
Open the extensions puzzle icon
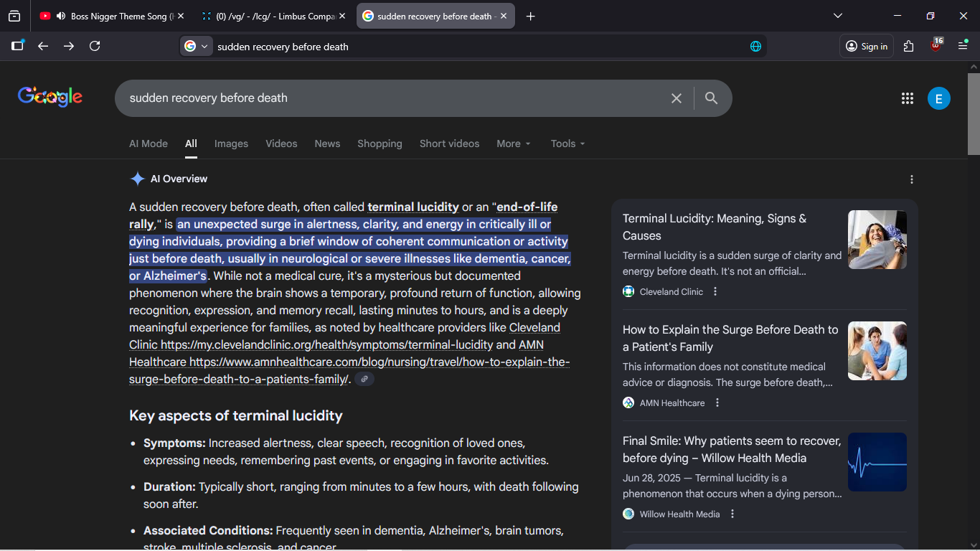pos(909,46)
